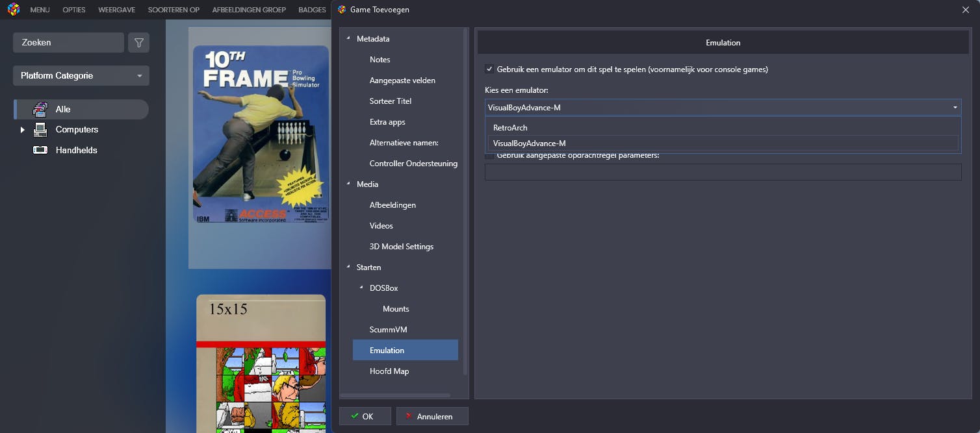980x433 pixels.
Task: Open the BADGES menu
Action: (312, 10)
